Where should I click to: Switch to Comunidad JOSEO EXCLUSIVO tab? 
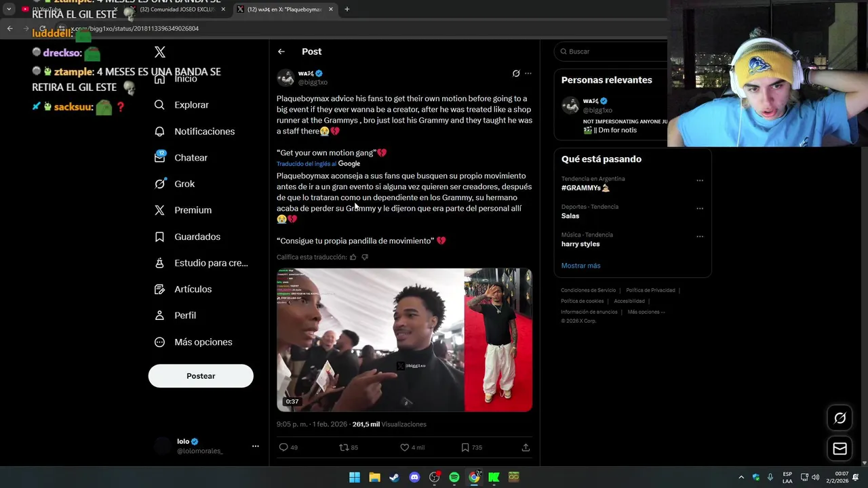(178, 9)
